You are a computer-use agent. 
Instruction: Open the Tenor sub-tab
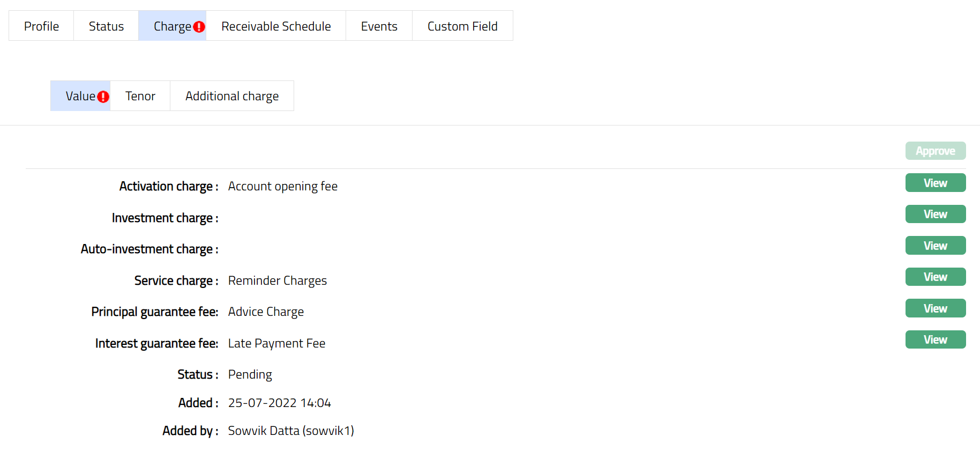pos(140,96)
